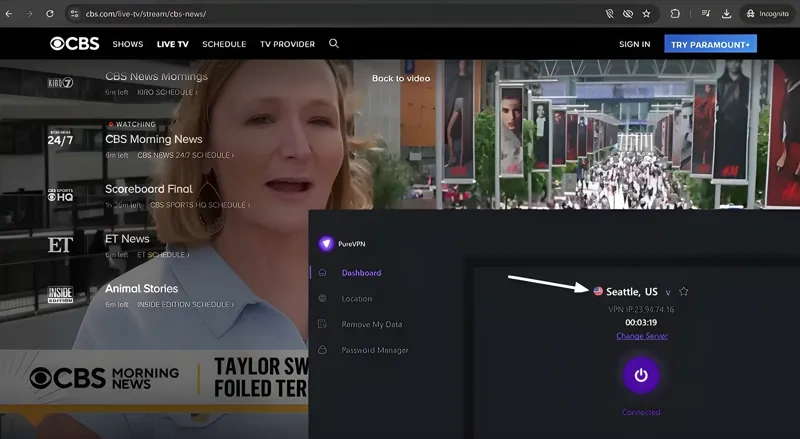Image resolution: width=800 pixels, height=439 pixels.
Task: Bookmark this page with the star icon
Action: [647, 14]
